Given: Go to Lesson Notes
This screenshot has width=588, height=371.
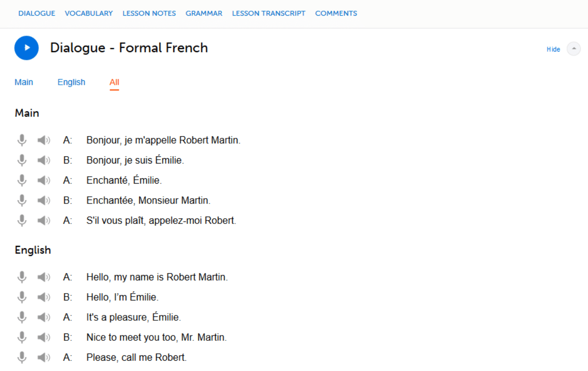Looking at the screenshot, I should [149, 14].
